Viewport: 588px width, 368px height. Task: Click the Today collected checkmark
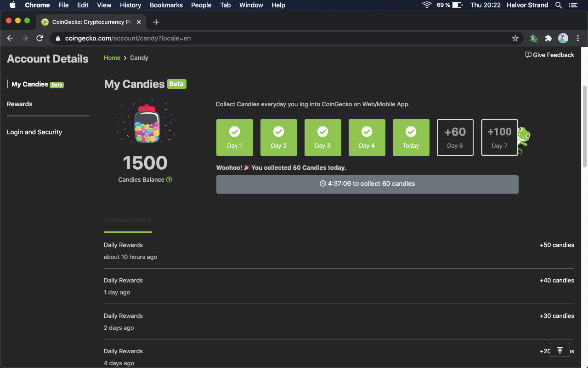tap(411, 132)
